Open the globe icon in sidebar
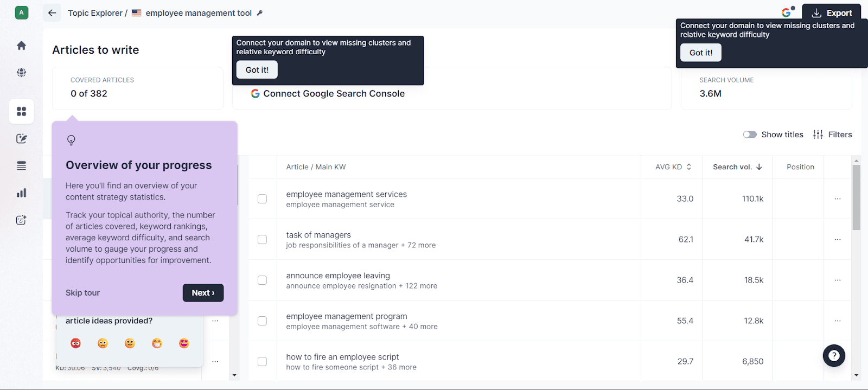868x390 pixels. point(22,73)
